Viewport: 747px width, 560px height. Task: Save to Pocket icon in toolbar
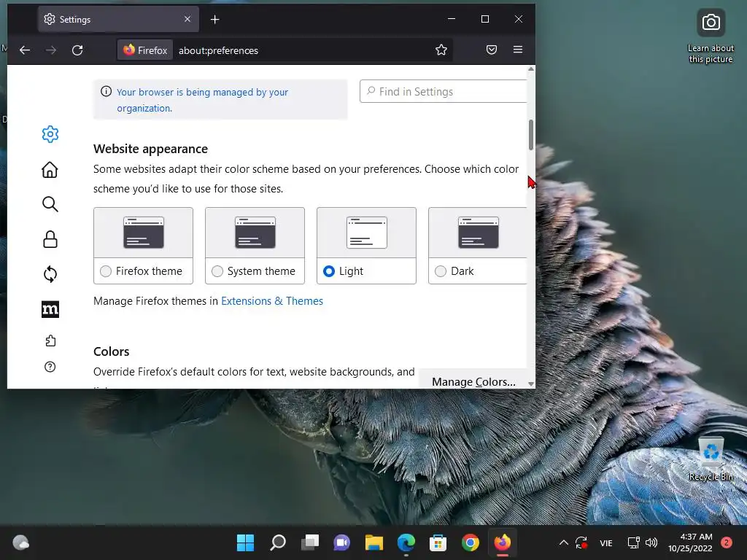tap(492, 50)
